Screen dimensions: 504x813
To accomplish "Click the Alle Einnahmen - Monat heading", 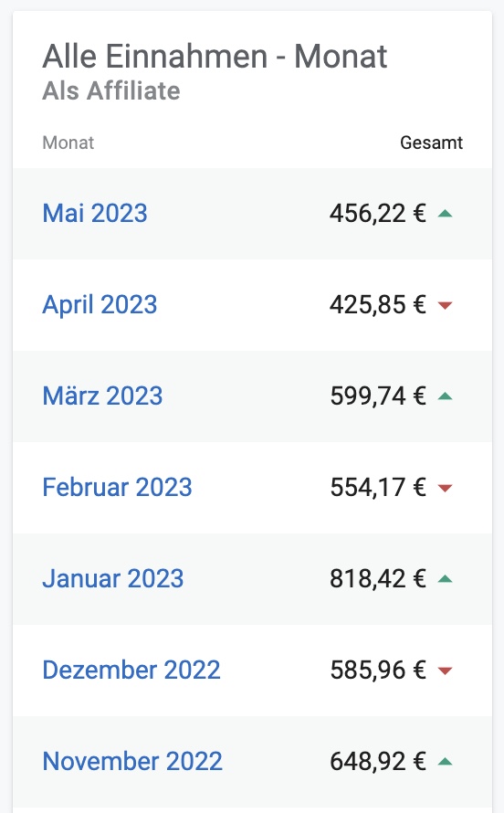I will click(215, 56).
